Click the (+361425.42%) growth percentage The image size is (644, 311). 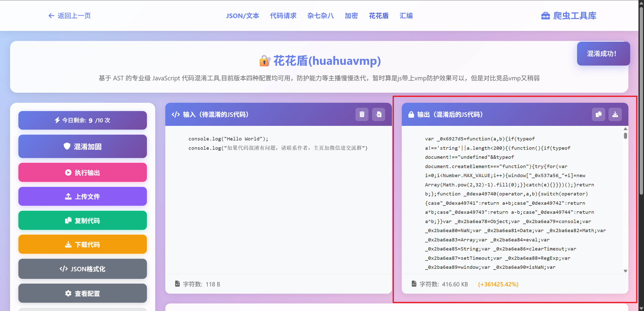[498, 284]
